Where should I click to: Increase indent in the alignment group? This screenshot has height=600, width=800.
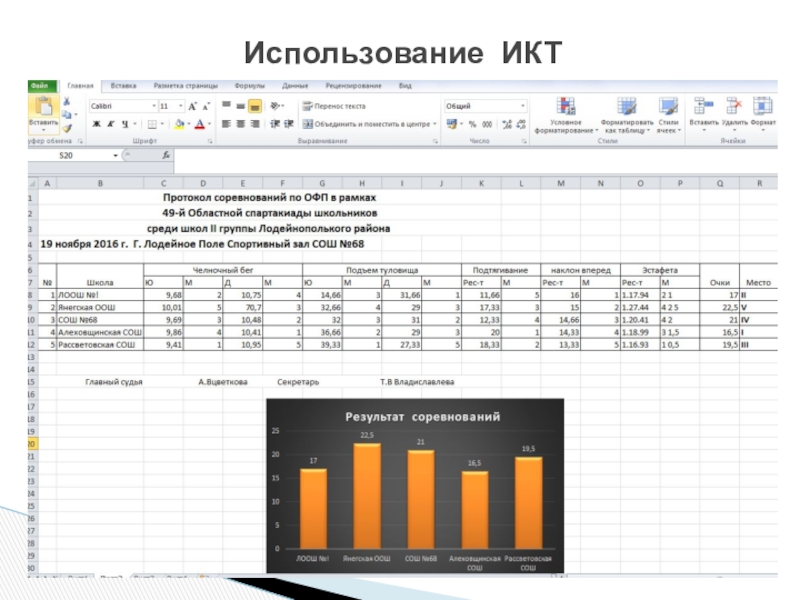pyautogui.click(x=289, y=124)
